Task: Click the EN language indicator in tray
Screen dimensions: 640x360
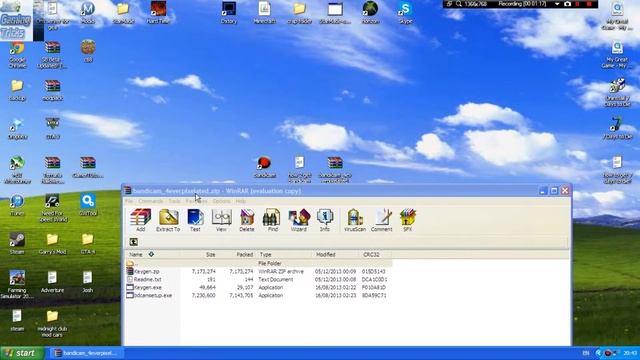Action: [x=586, y=353]
